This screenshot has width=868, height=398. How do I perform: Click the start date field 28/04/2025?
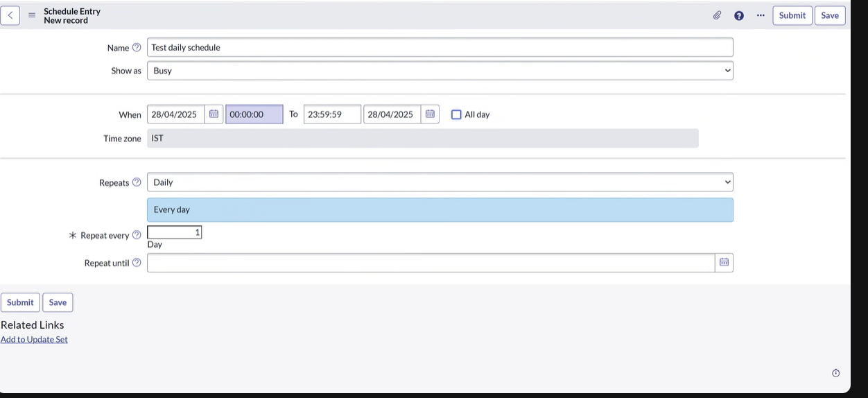[175, 114]
